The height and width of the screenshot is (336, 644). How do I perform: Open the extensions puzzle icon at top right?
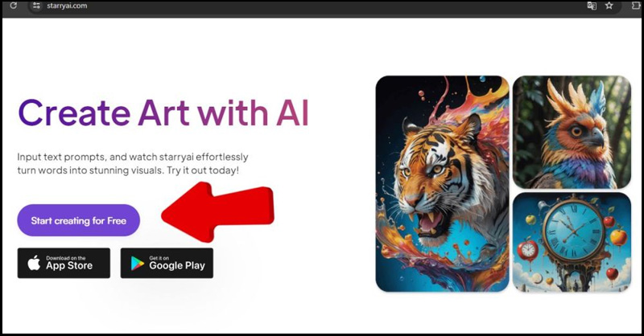(x=635, y=6)
